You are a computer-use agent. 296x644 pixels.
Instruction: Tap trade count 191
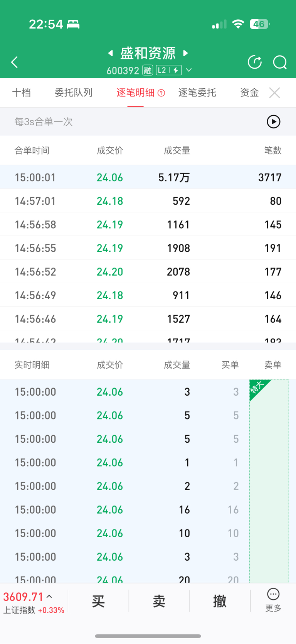pos(273,248)
